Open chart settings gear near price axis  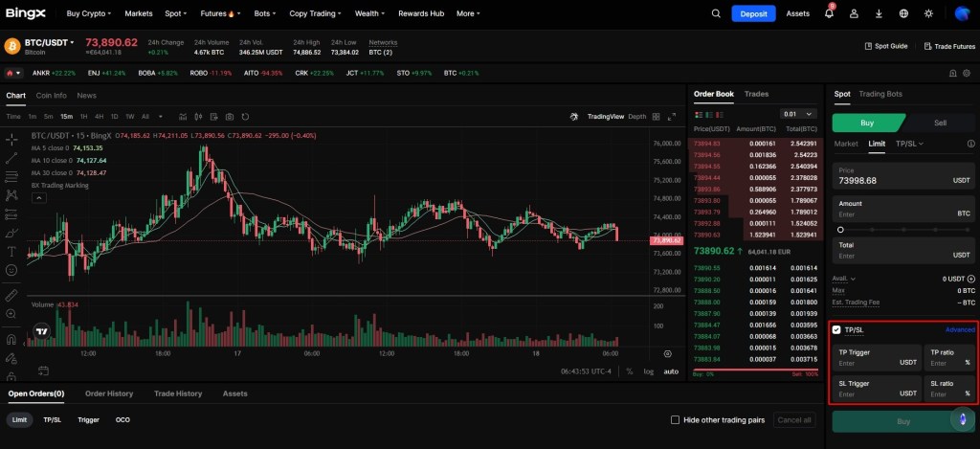[x=667, y=354]
